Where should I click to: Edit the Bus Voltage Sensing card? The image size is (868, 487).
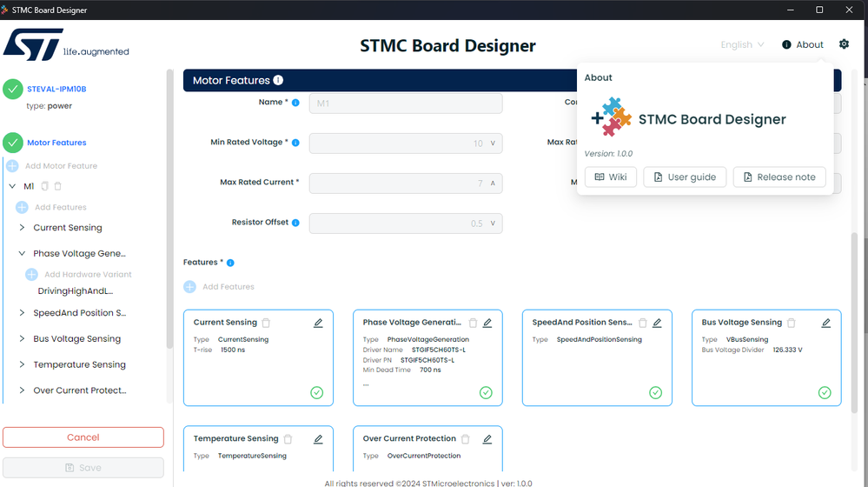826,323
